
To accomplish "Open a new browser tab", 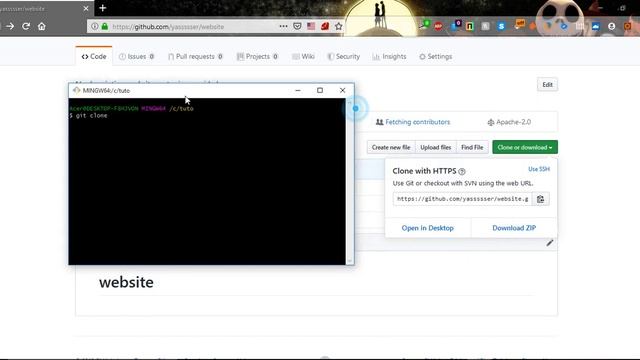I will [x=102, y=8].
